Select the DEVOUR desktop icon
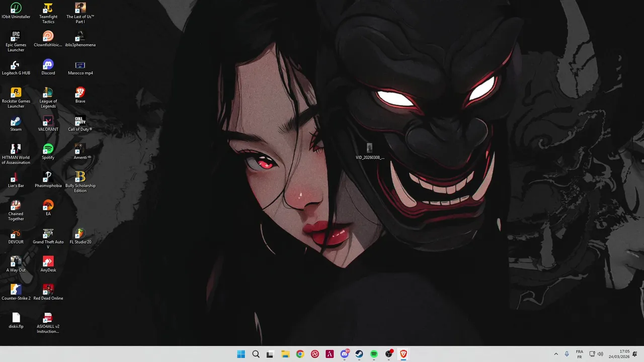The image size is (644, 362). (x=16, y=236)
